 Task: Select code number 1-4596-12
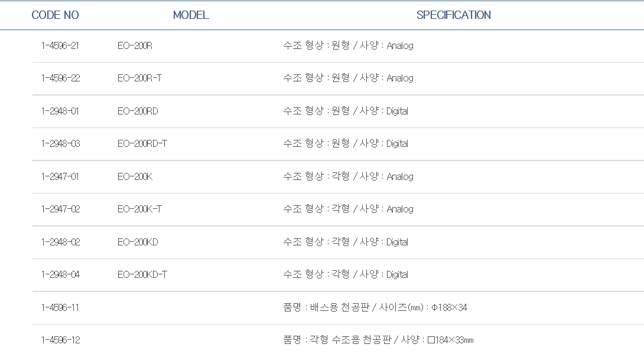(60, 340)
